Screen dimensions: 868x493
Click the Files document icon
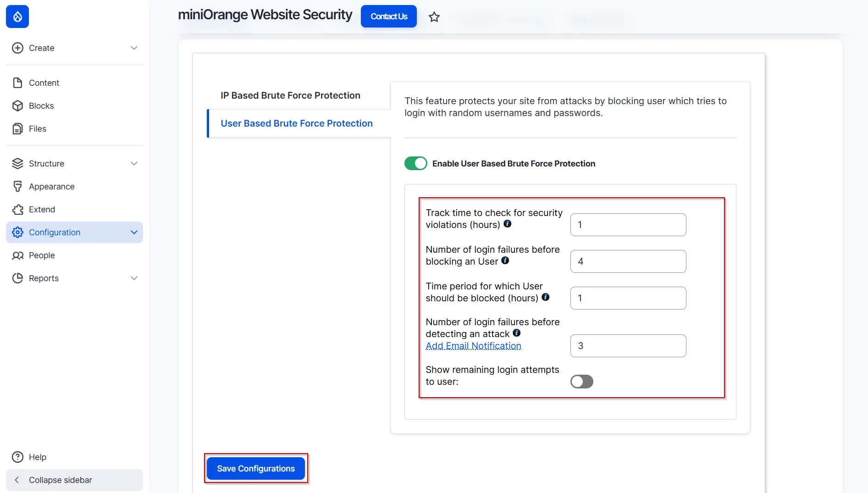pyautogui.click(x=17, y=129)
